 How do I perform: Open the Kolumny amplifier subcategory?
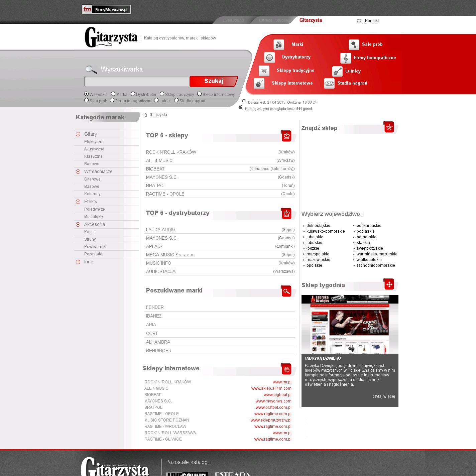click(92, 194)
